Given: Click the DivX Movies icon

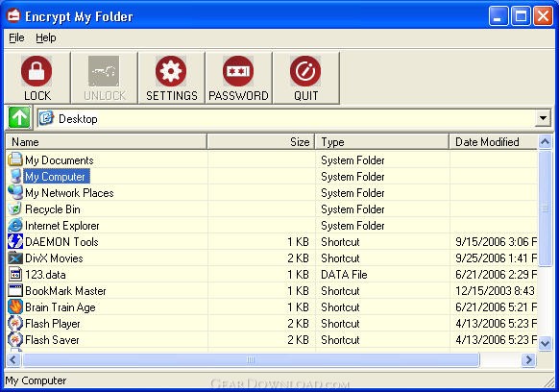Looking at the screenshot, I should click(x=15, y=257).
